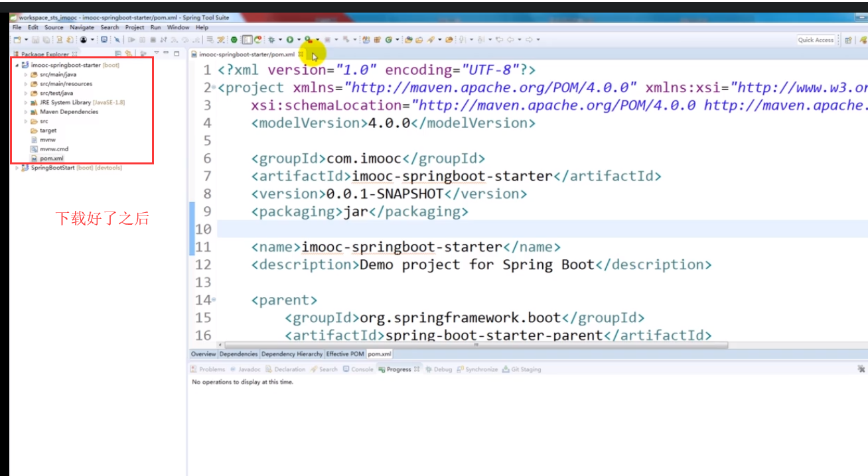Collapse the project element fold at line 2
This screenshot has height=476, width=868.
click(214, 88)
